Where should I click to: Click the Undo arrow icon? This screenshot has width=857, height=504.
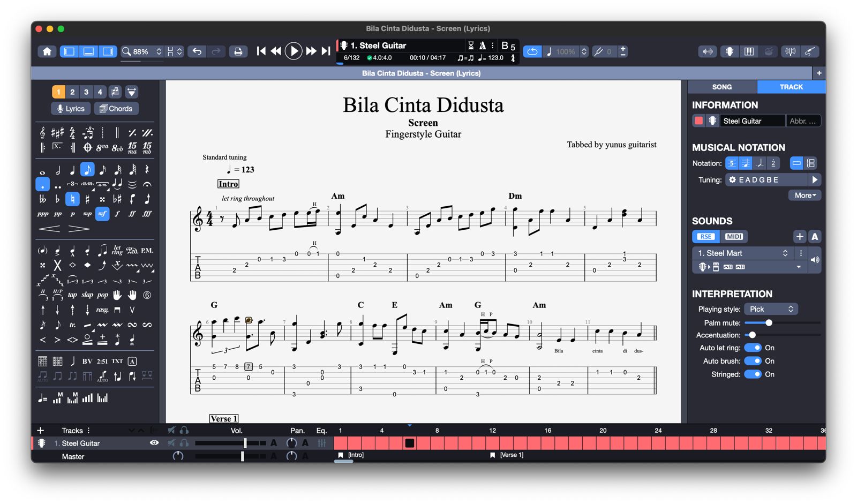(x=197, y=51)
